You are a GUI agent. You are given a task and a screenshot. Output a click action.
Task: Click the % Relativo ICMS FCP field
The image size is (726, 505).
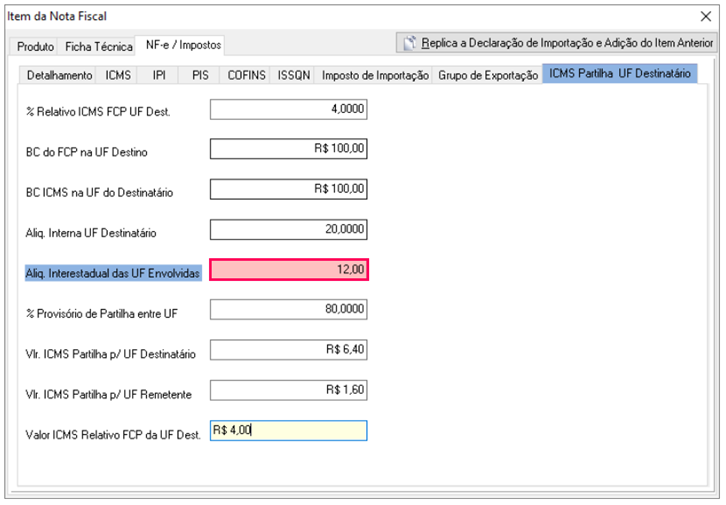click(288, 109)
